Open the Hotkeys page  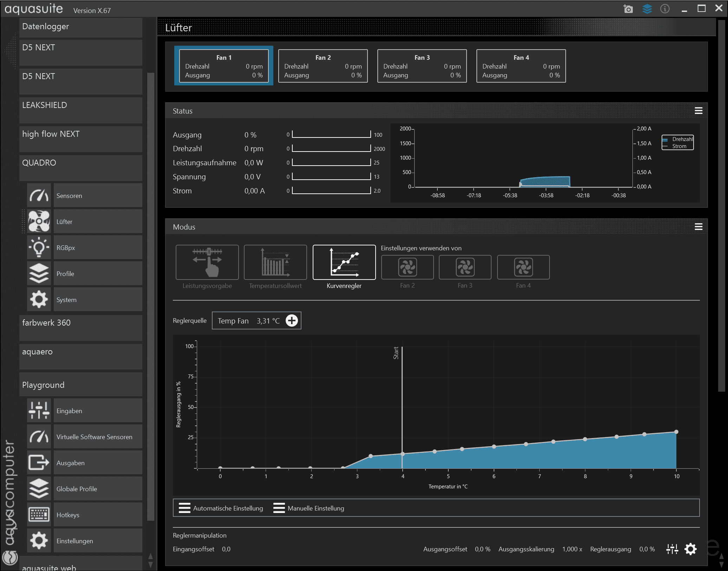tap(98, 515)
